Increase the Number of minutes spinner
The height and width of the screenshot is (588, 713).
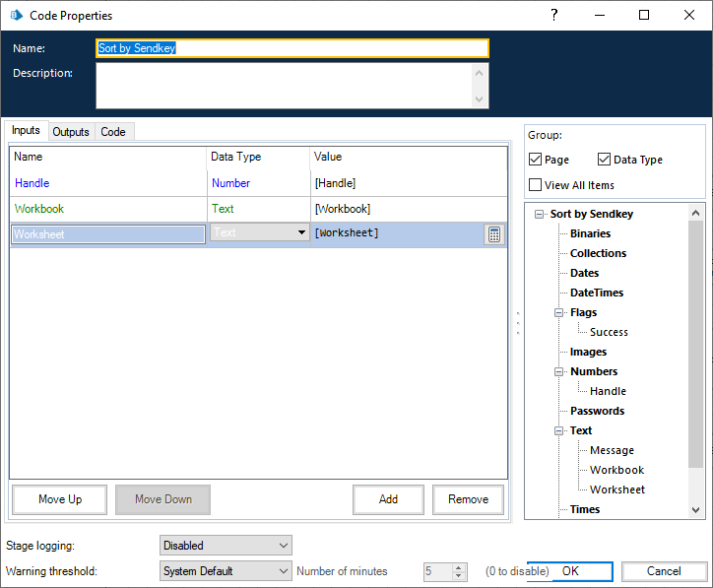459,566
